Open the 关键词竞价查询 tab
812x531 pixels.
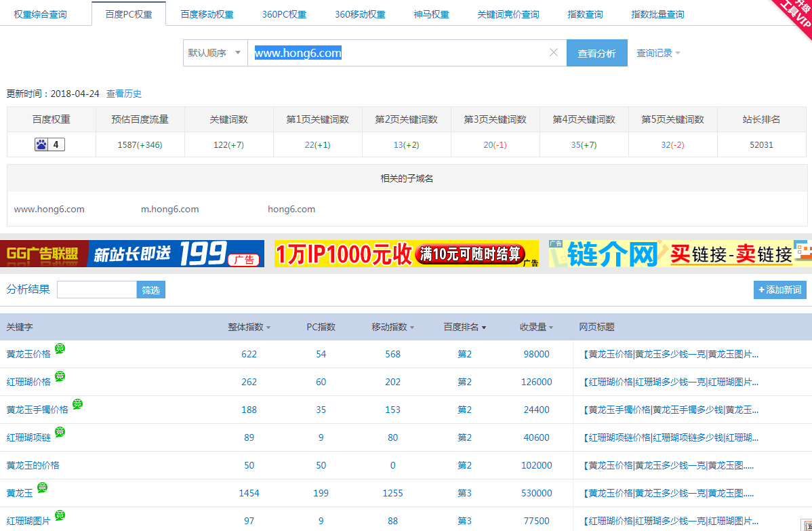click(508, 14)
